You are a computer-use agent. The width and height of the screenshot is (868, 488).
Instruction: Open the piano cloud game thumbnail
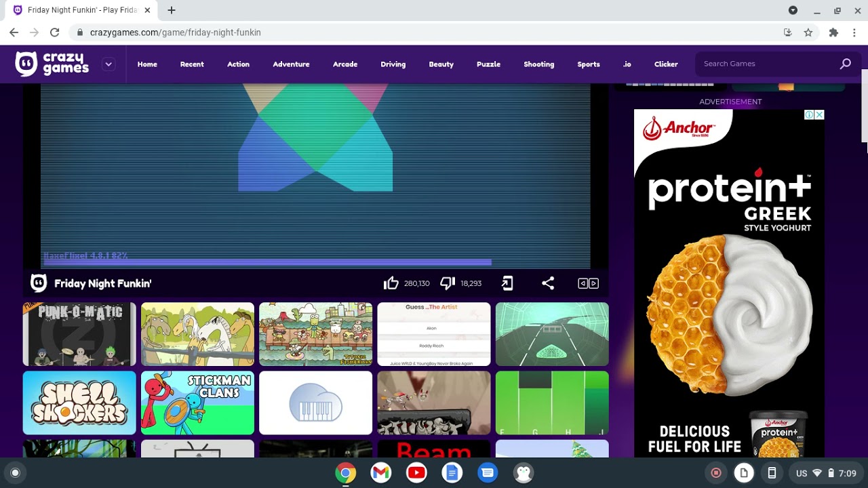point(315,403)
